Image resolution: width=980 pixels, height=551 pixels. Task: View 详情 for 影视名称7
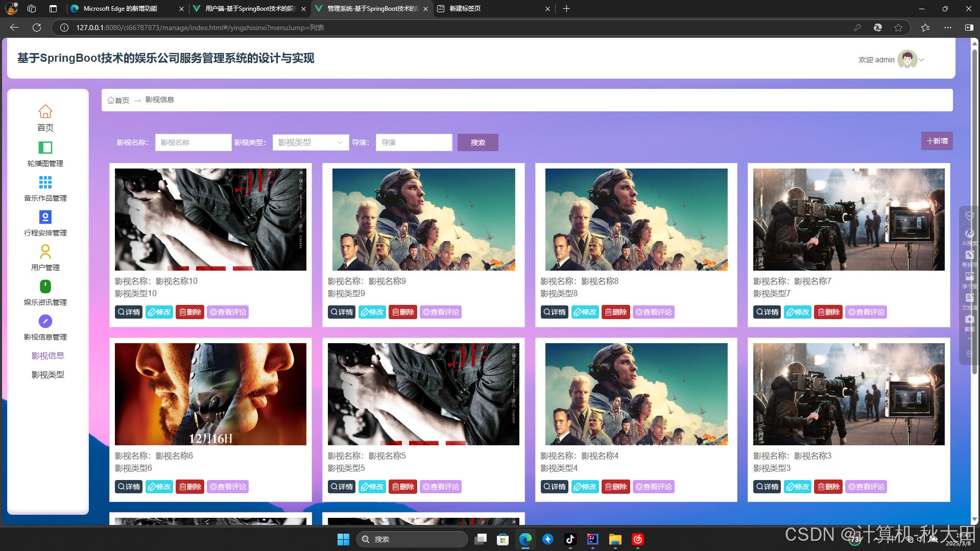click(x=767, y=312)
